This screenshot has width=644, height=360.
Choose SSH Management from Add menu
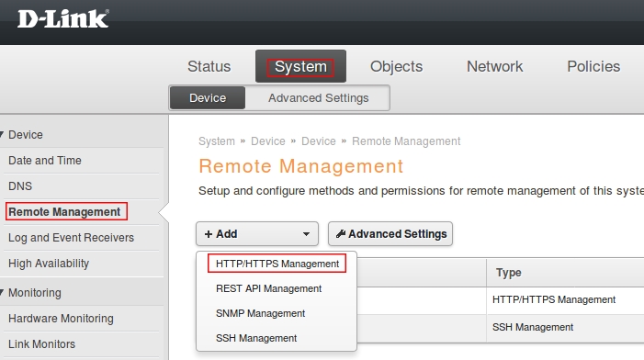pyautogui.click(x=256, y=338)
